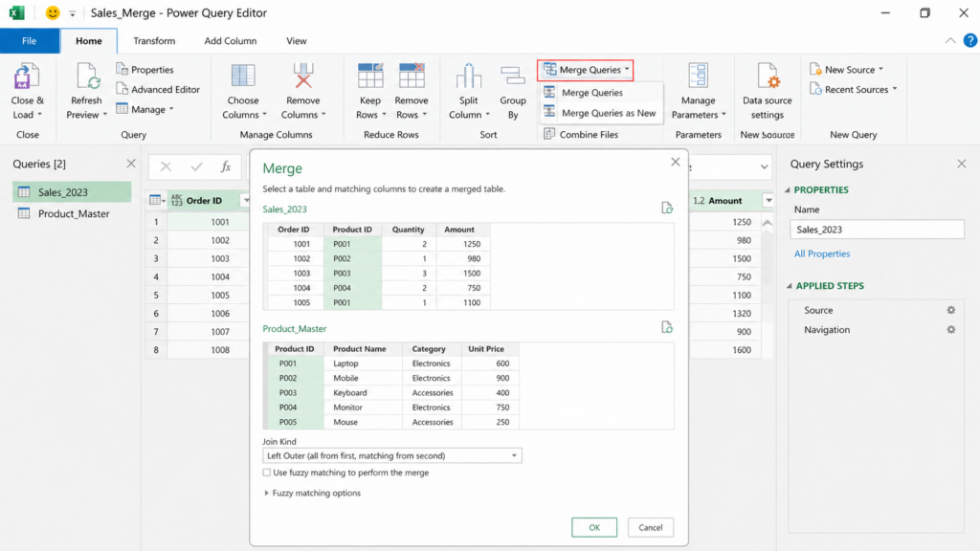
Task: Switch to the Transform tab
Action: click(154, 40)
